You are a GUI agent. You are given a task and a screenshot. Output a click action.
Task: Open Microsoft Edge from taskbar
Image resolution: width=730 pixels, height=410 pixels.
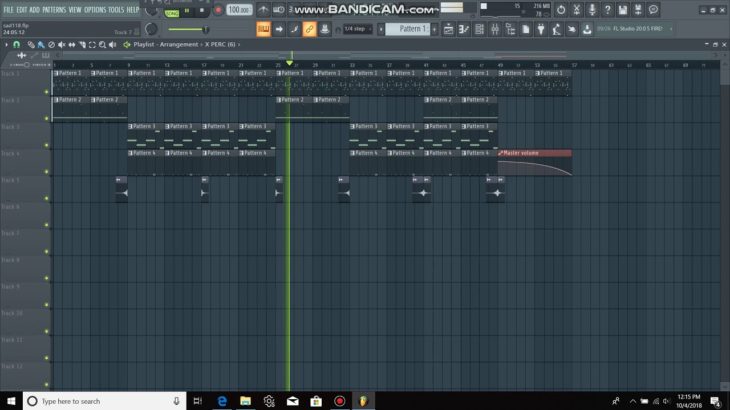click(x=222, y=401)
